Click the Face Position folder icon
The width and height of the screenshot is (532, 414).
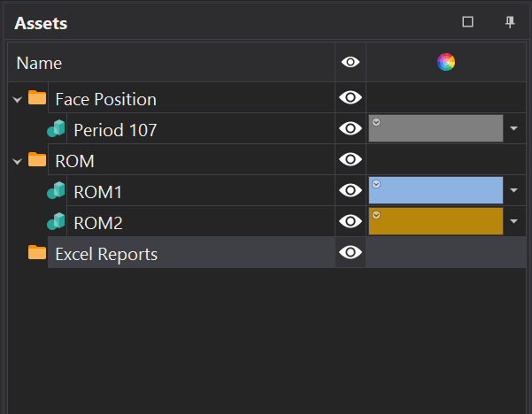[37, 98]
